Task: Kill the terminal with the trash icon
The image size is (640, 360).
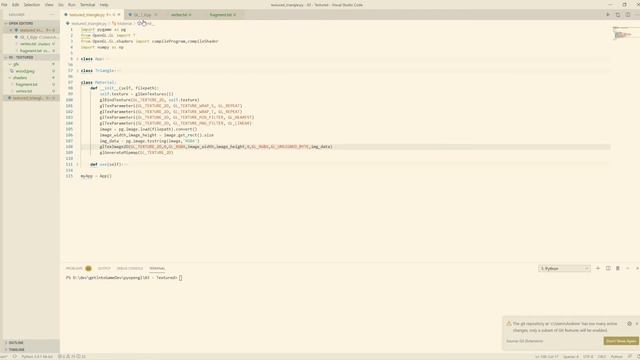Action: point(618,268)
